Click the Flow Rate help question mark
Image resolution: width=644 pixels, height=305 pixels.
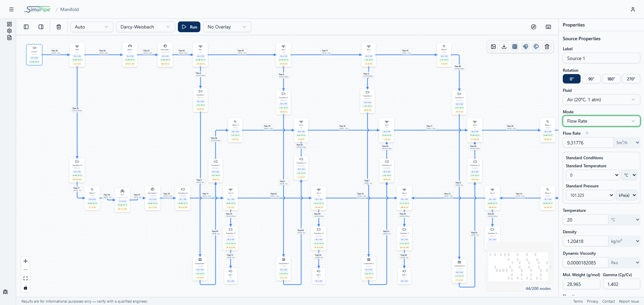point(587,133)
